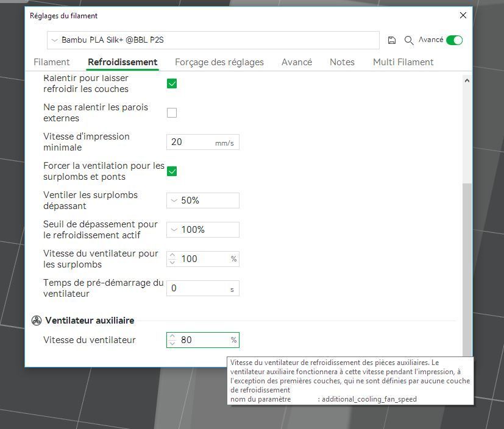Uncheck Forcer la ventilation pour surplombs et ponts
The image size is (504, 429).
[172, 171]
